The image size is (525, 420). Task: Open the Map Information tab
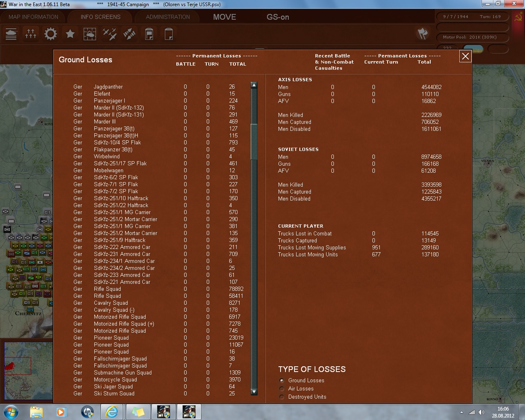(x=33, y=17)
